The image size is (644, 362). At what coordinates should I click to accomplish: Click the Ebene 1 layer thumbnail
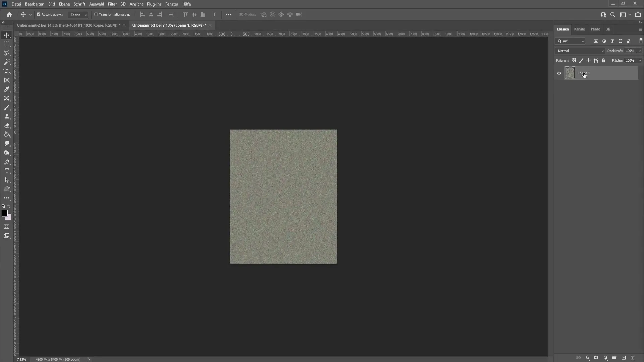point(570,73)
